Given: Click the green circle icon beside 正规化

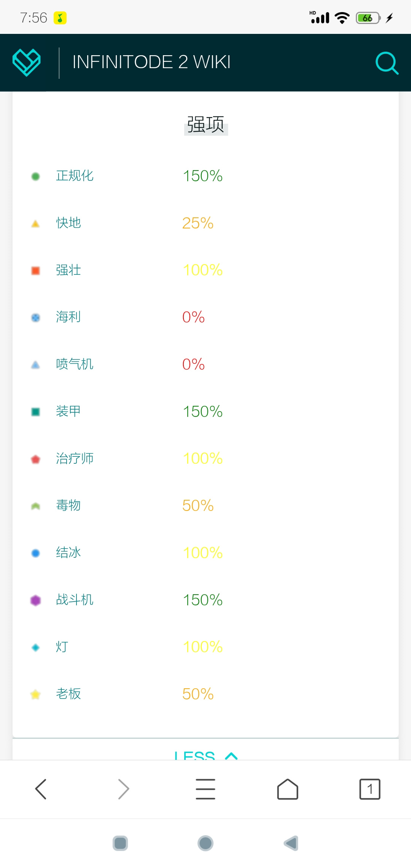Looking at the screenshot, I should 35,176.
